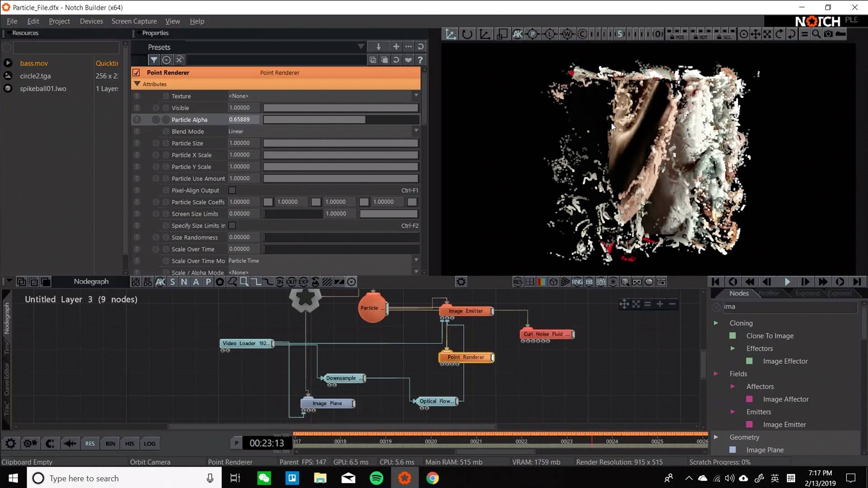
Task: Open the Texture dropdown
Action: pyautogui.click(x=324, y=96)
